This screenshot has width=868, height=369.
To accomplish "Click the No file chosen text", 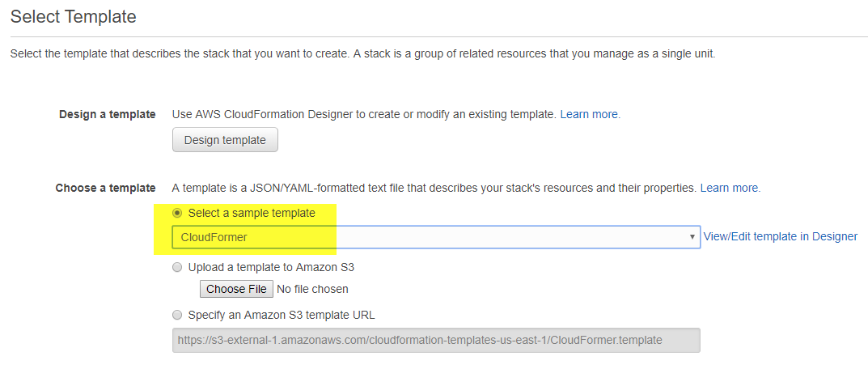I will pyautogui.click(x=312, y=289).
